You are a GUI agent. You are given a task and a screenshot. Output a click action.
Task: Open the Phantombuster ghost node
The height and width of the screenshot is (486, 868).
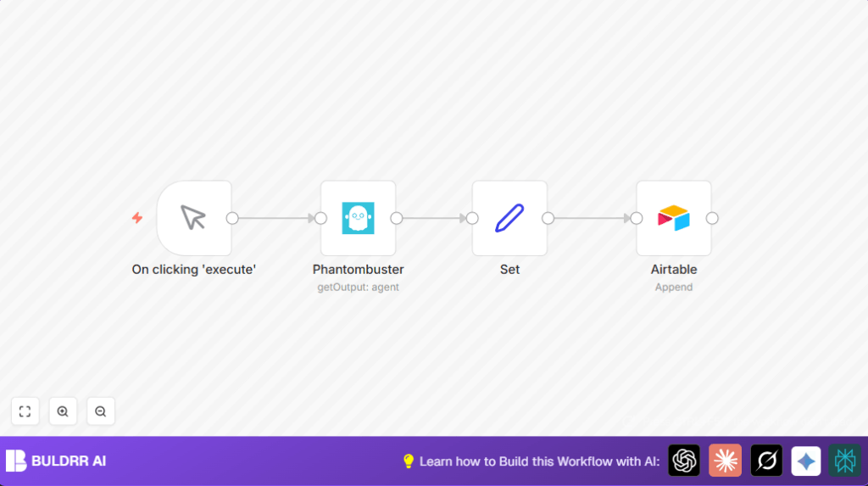pos(359,218)
